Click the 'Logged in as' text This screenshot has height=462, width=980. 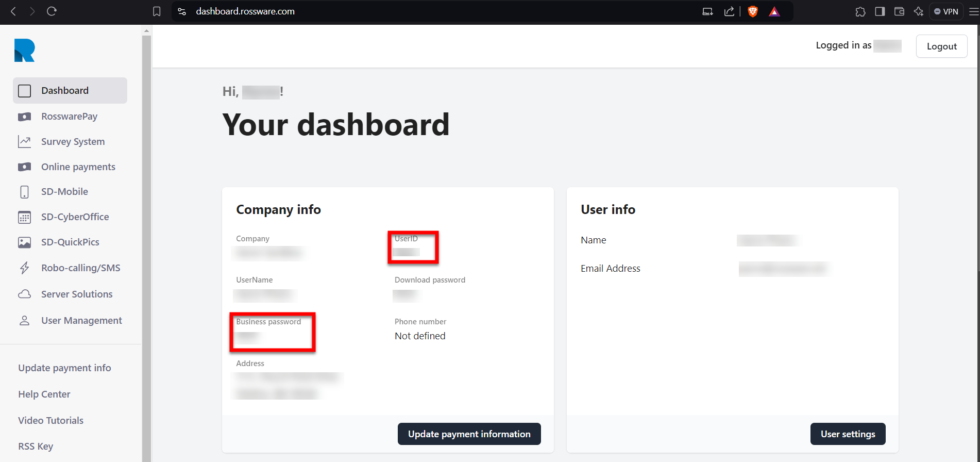coord(843,45)
